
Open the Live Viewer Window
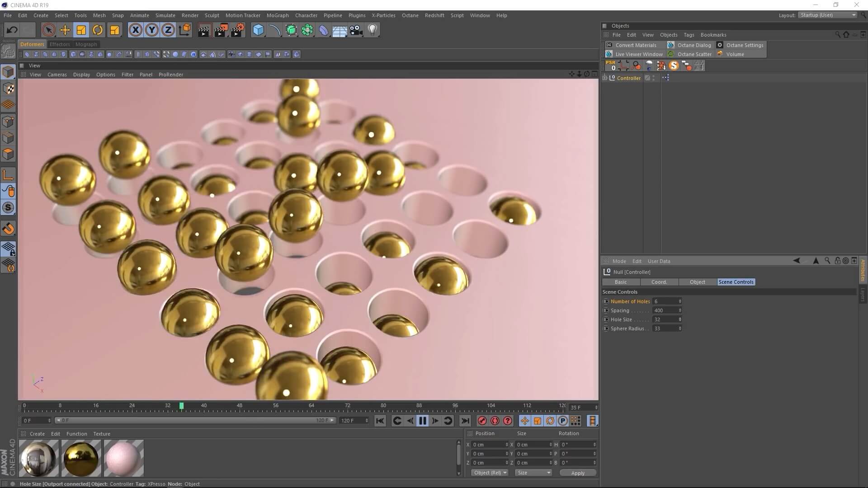tap(638, 54)
